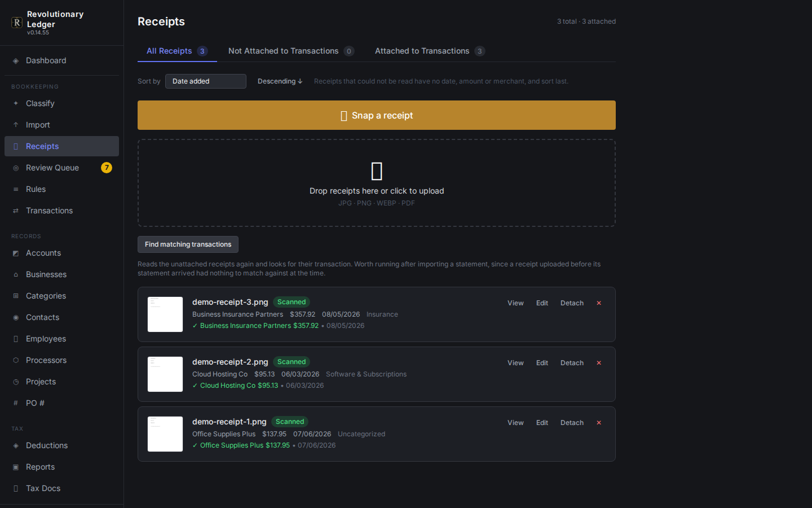Click the Import arrow icon
812x508 pixels.
click(x=16, y=125)
